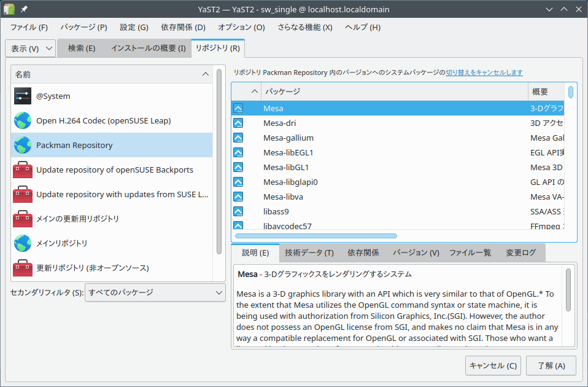
Task: Click the SUSE Linux updates toolbox icon
Action: coord(23,194)
